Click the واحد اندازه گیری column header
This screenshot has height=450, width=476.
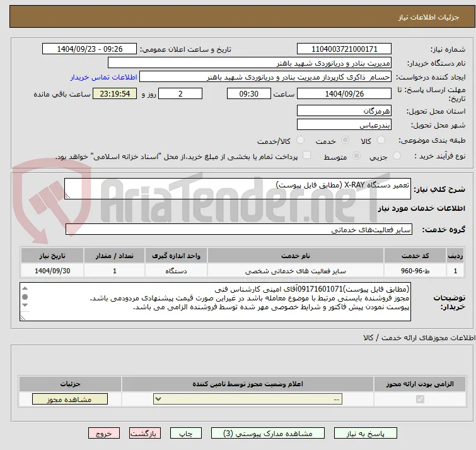(176, 256)
